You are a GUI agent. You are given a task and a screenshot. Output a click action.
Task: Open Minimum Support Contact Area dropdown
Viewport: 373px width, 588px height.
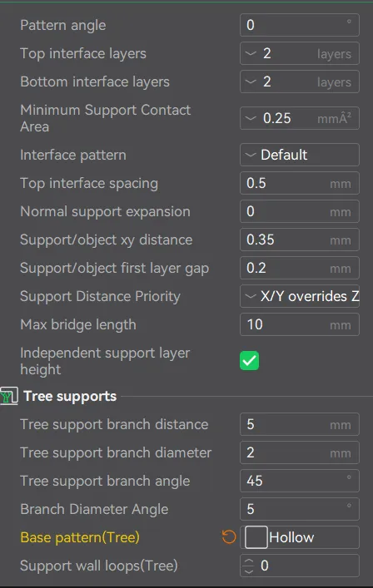[x=300, y=118]
